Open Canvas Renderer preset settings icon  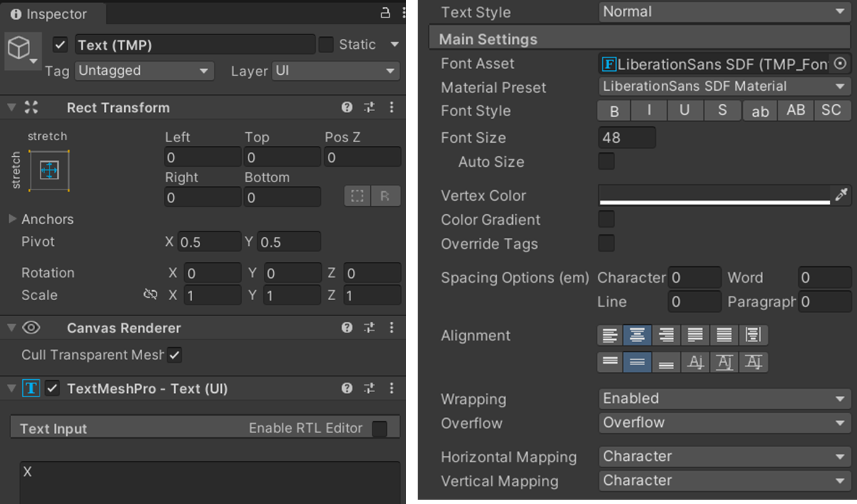369,328
